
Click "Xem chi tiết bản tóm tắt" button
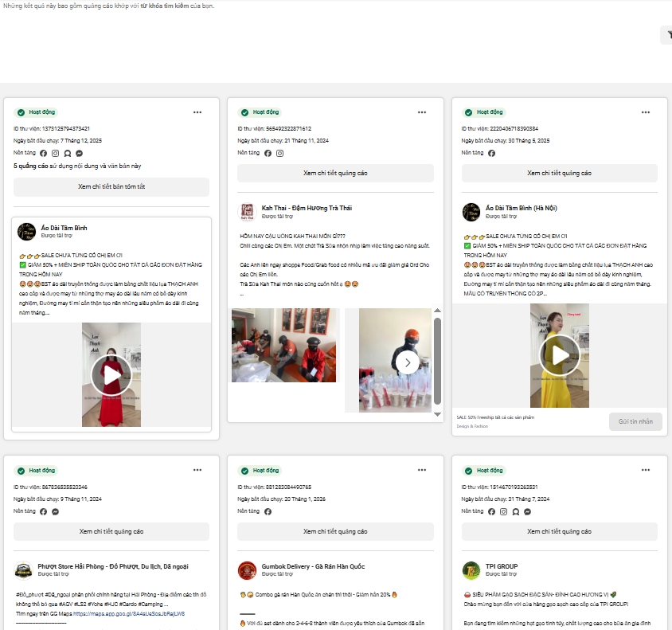coord(111,186)
